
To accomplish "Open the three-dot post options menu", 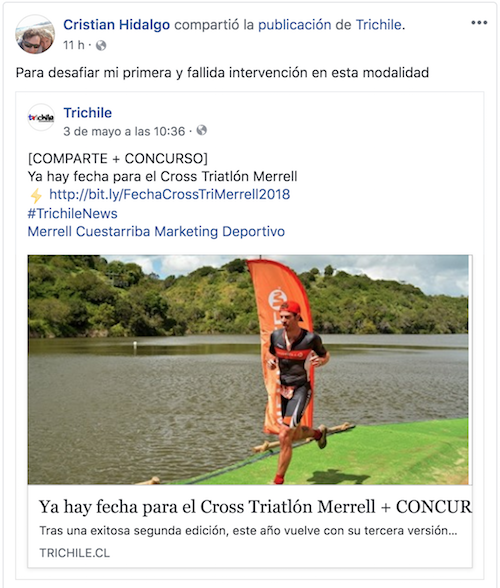I will (x=479, y=23).
